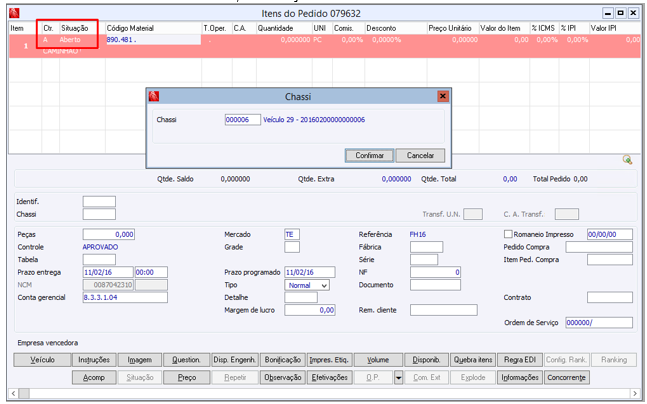
Task: Click the Impres. Etiq. button
Action: [x=329, y=360]
